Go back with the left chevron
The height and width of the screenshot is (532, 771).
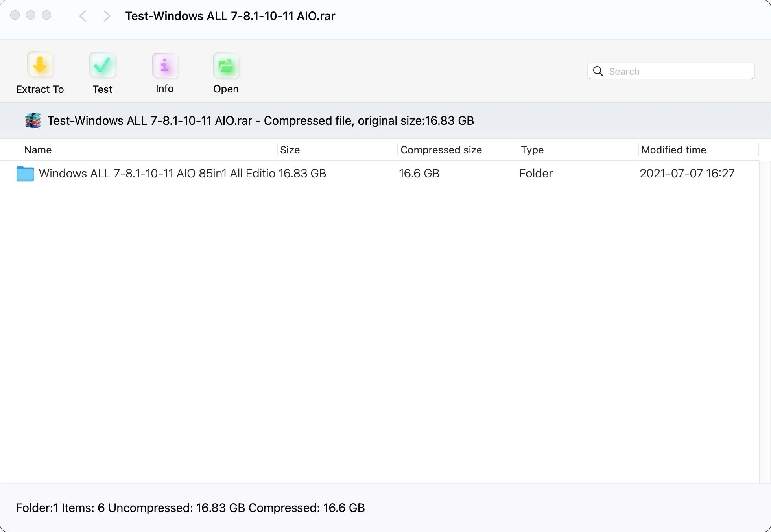tap(83, 16)
